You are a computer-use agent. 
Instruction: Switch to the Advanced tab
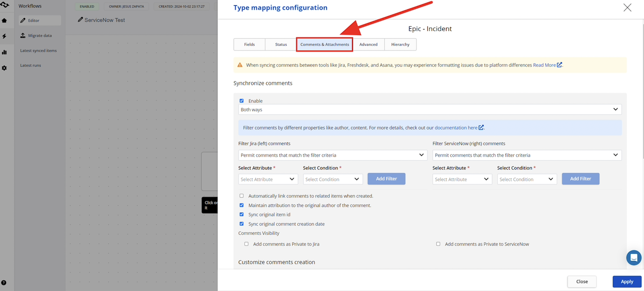[368, 44]
